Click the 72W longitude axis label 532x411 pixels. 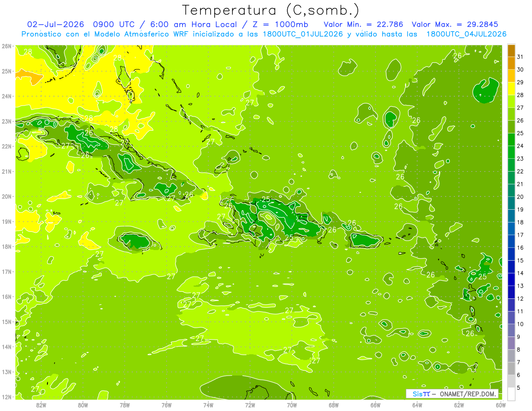[250, 404]
